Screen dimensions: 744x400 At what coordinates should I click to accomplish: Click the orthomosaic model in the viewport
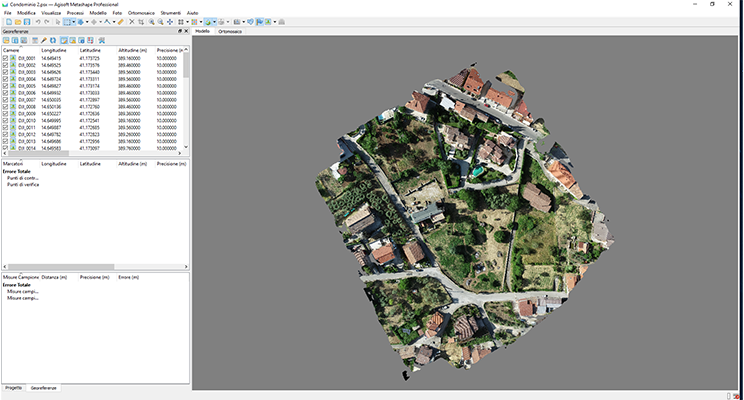[x=464, y=223]
